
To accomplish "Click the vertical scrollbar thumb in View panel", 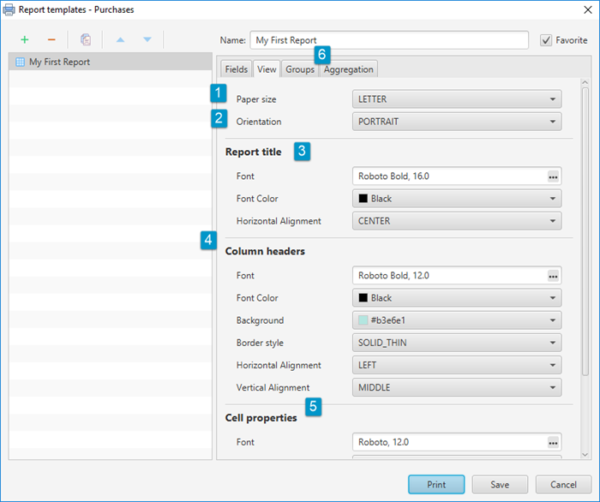I will (x=585, y=231).
